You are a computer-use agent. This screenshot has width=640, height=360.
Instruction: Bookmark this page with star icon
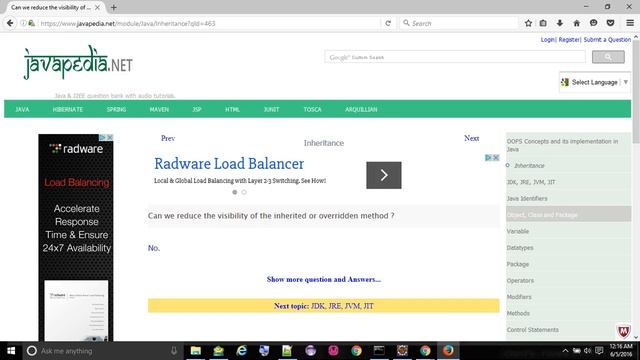(x=528, y=23)
